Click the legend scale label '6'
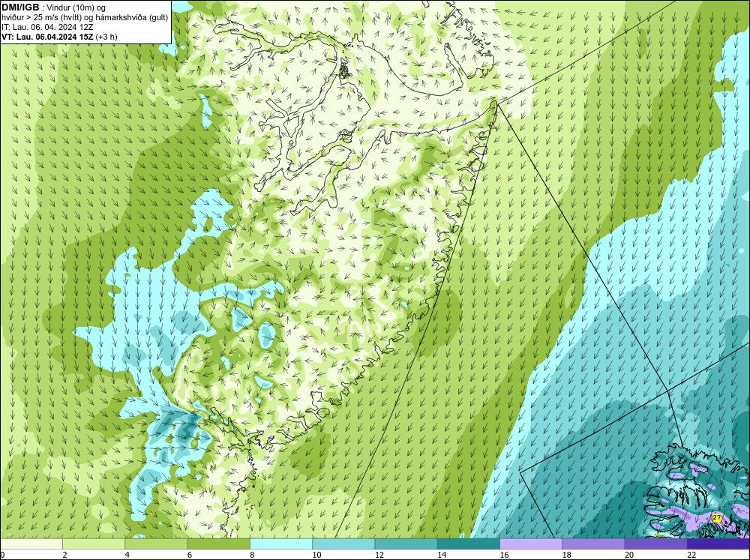This screenshot has width=750, height=560. click(190, 555)
